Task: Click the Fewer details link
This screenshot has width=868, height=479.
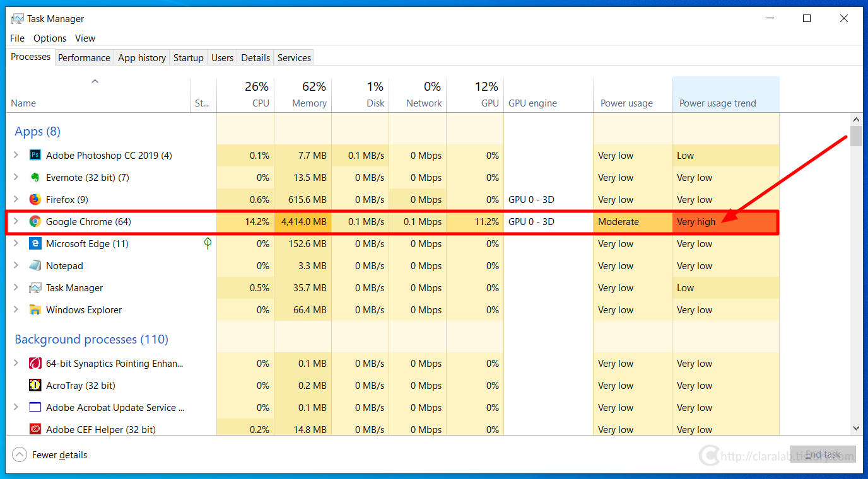Action: coord(59,454)
